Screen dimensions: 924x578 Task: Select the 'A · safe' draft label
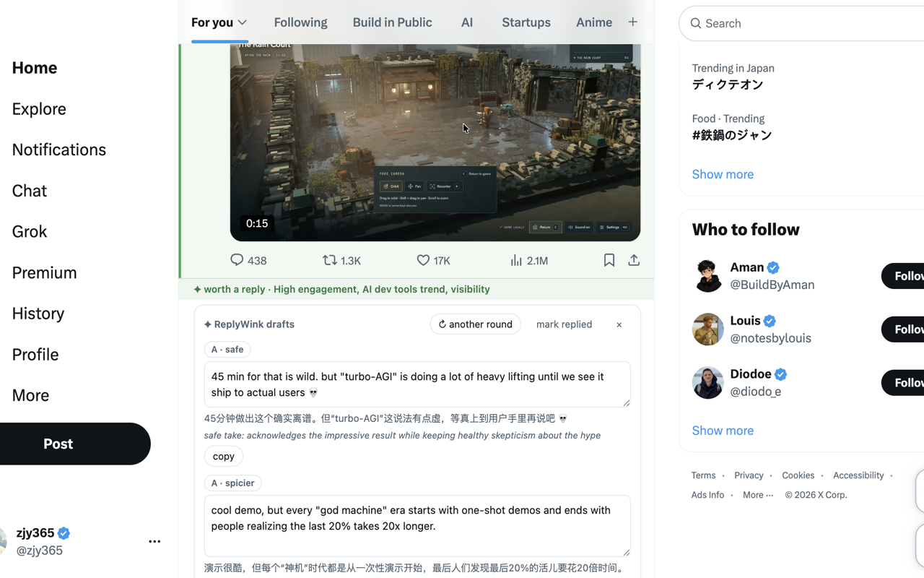[x=227, y=350]
